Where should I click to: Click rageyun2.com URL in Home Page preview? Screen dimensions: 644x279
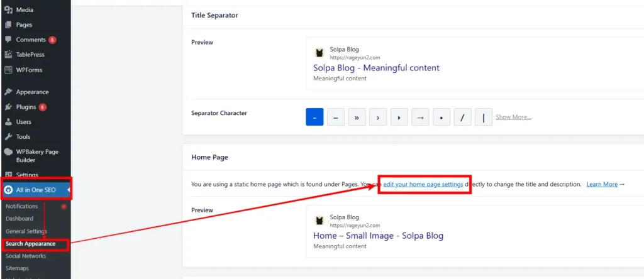coord(355,225)
